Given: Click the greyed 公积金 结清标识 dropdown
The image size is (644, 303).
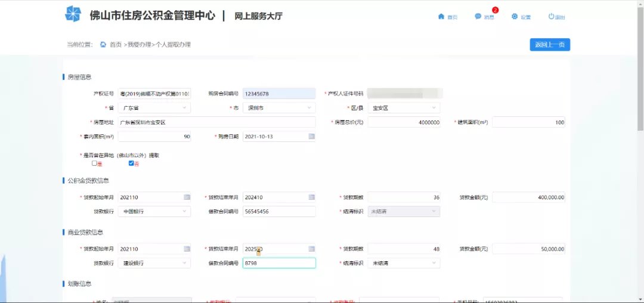Looking at the screenshot, I should tap(404, 211).
